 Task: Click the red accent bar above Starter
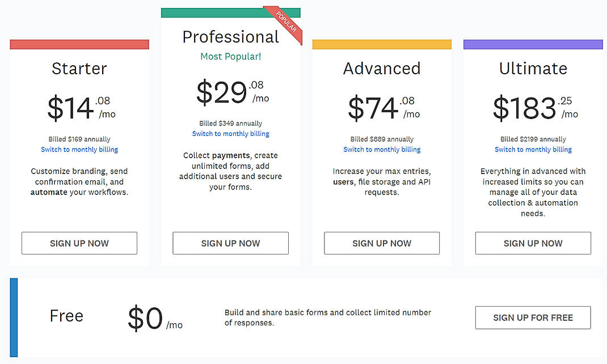[79, 44]
